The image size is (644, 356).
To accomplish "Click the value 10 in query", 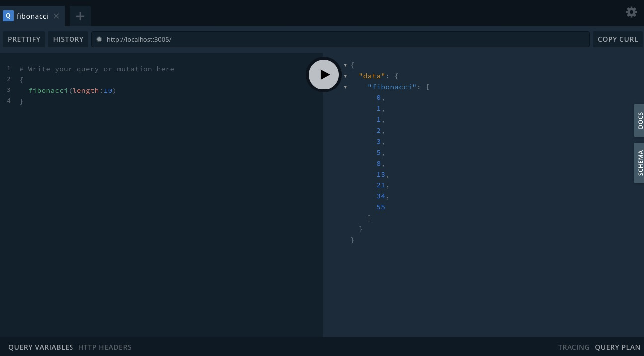I will point(108,90).
